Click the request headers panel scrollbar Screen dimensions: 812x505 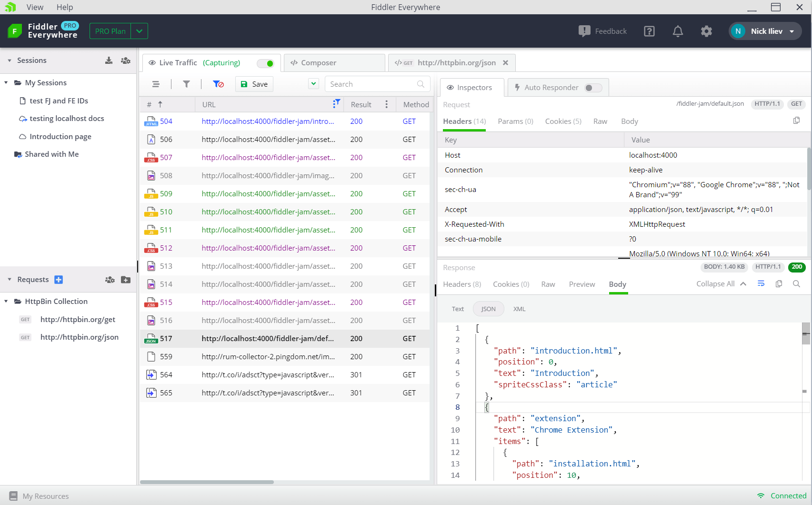click(x=809, y=169)
